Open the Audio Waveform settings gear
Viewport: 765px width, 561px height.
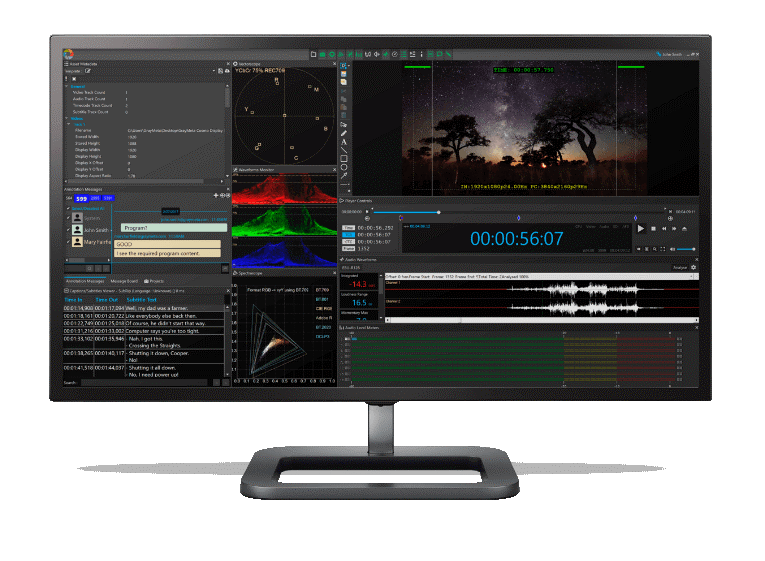pyautogui.click(x=693, y=267)
